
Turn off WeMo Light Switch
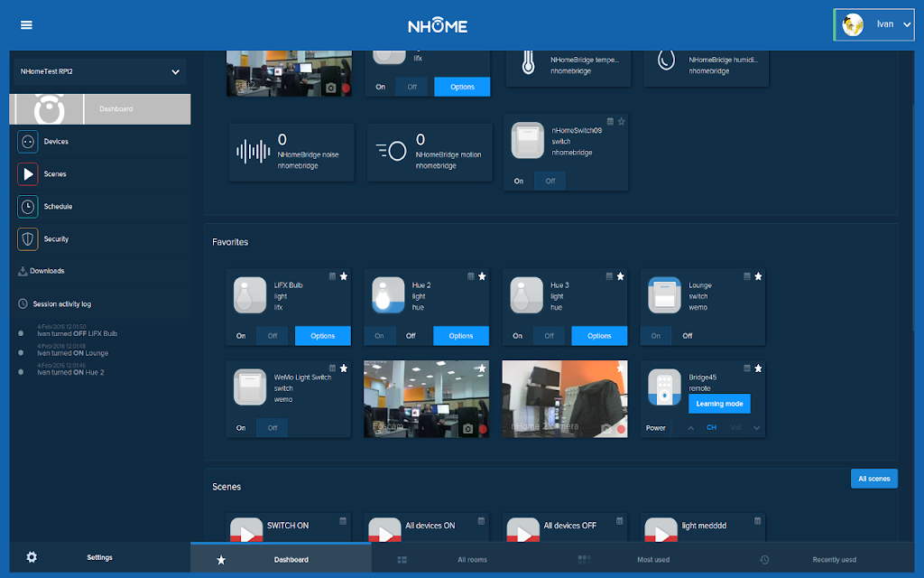(x=273, y=427)
